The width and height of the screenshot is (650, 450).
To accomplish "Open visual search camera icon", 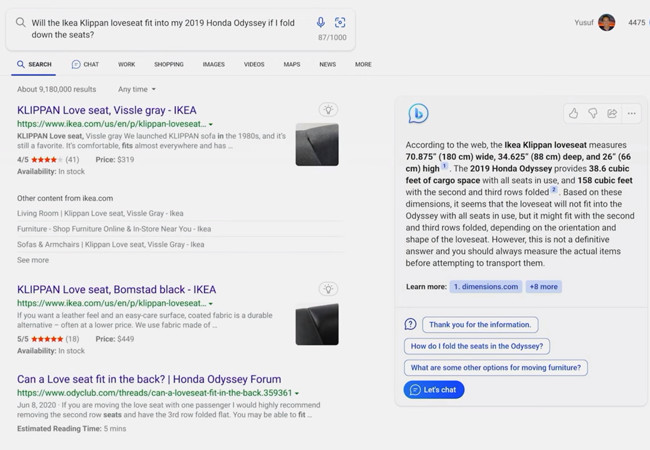I will click(340, 22).
